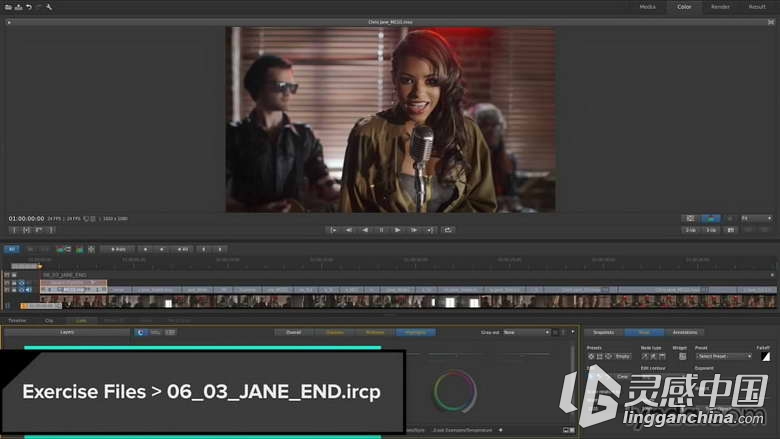The image size is (780, 439).
Task: Open the Timeline panel tab
Action: (17, 320)
